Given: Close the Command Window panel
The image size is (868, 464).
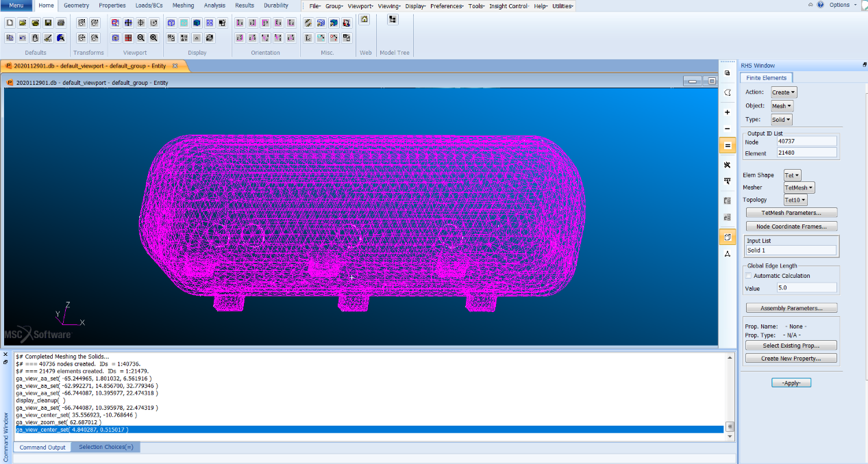Looking at the screenshot, I should [x=5, y=355].
